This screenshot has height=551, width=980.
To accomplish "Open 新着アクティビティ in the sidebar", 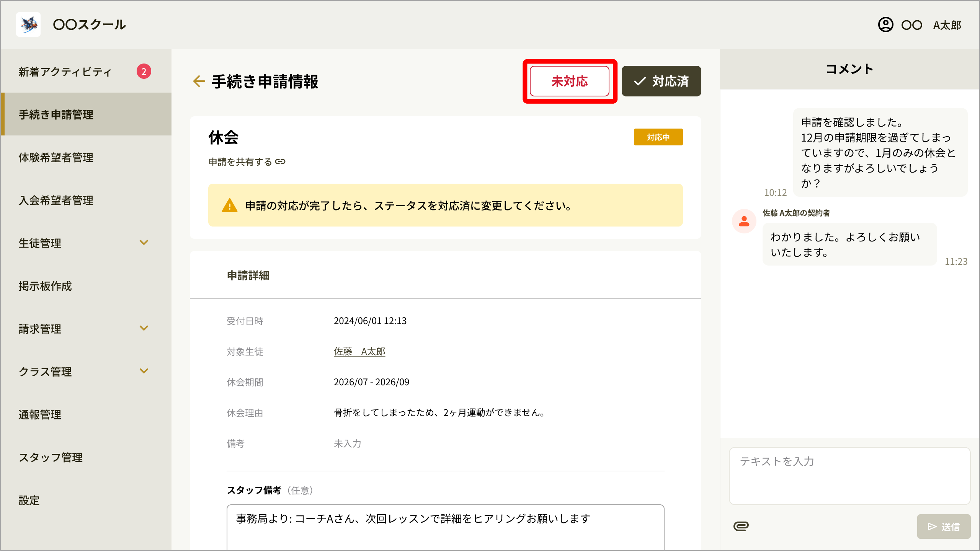I will click(86, 72).
